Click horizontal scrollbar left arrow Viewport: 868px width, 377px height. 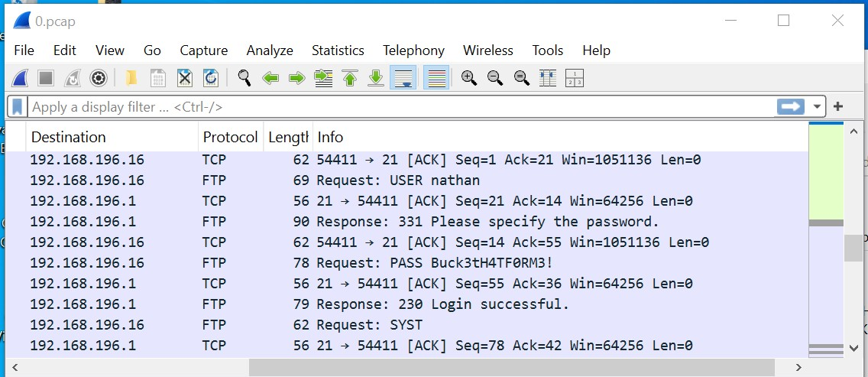click(x=15, y=367)
